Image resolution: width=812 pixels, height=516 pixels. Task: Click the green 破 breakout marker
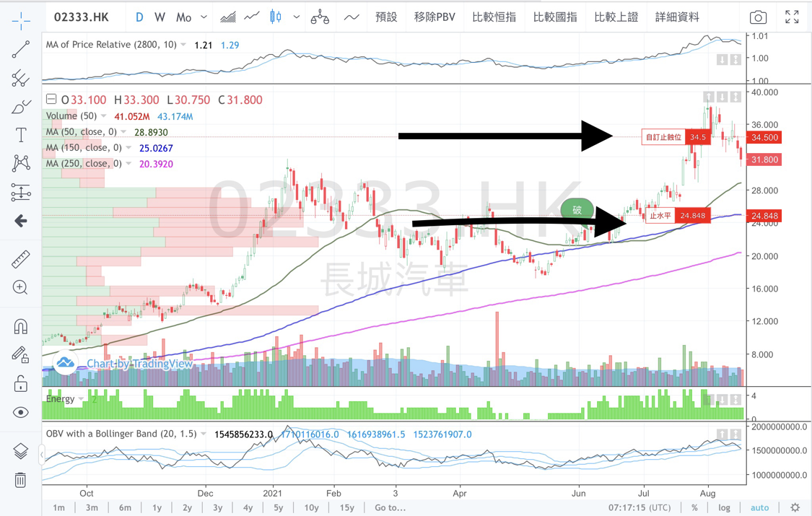click(x=577, y=209)
